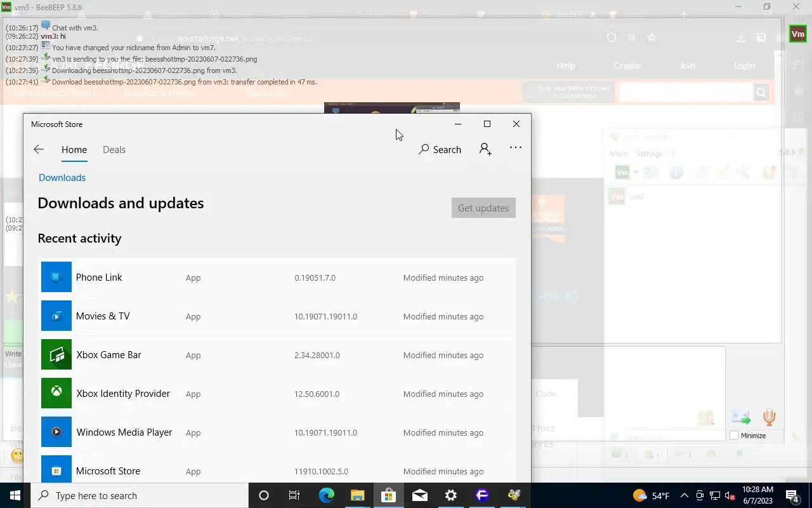Image resolution: width=812 pixels, height=508 pixels.
Task: Open Task View from the taskbar
Action: pos(294,495)
